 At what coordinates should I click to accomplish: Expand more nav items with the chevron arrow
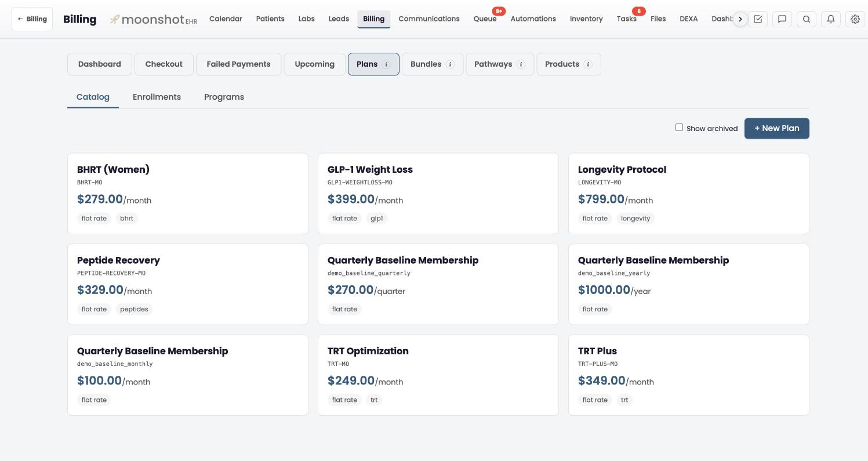click(740, 19)
